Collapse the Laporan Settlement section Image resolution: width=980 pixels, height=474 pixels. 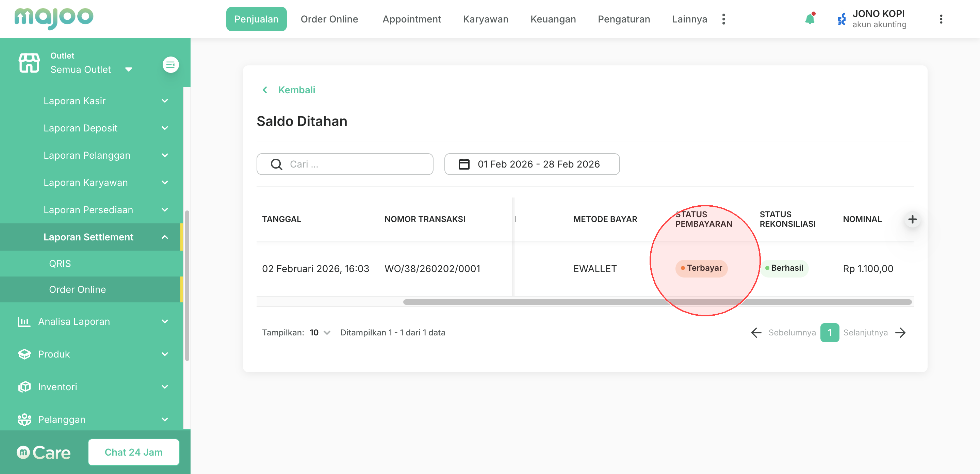tap(165, 237)
